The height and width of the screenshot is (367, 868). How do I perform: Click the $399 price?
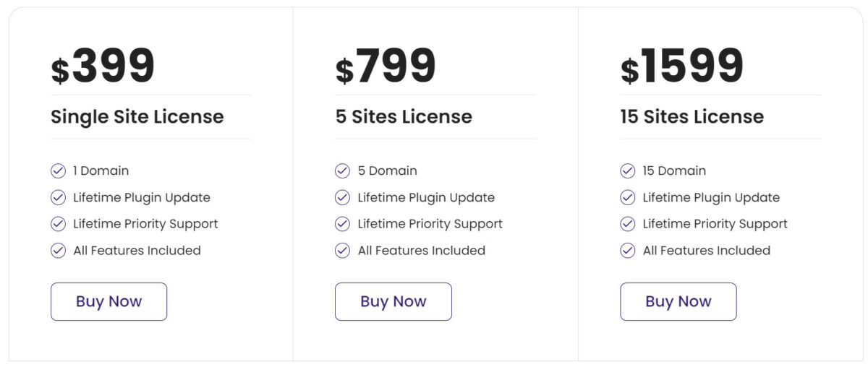coord(103,66)
